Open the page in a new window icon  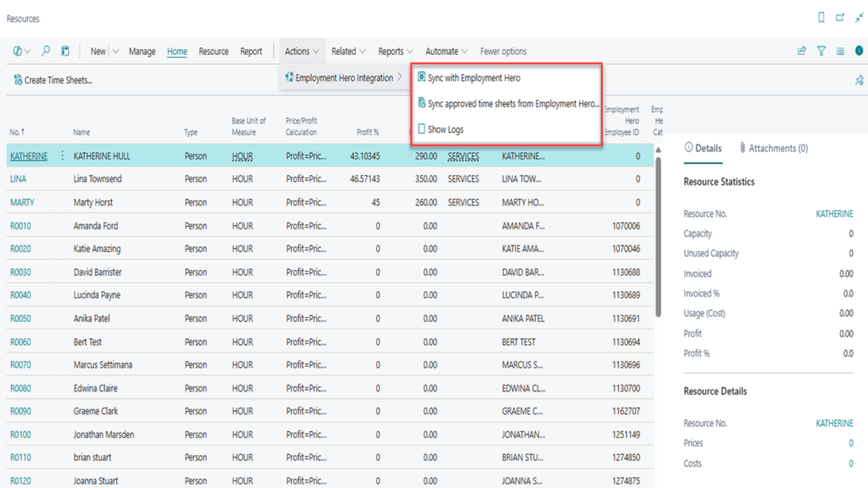(x=840, y=18)
